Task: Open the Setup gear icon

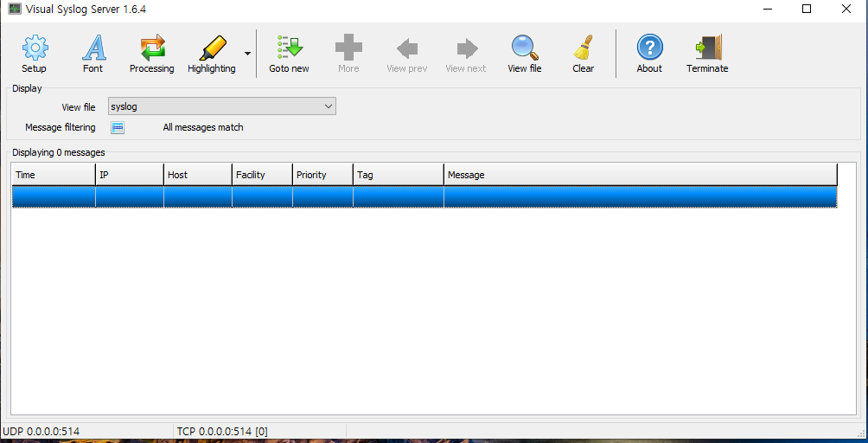Action: [35, 48]
